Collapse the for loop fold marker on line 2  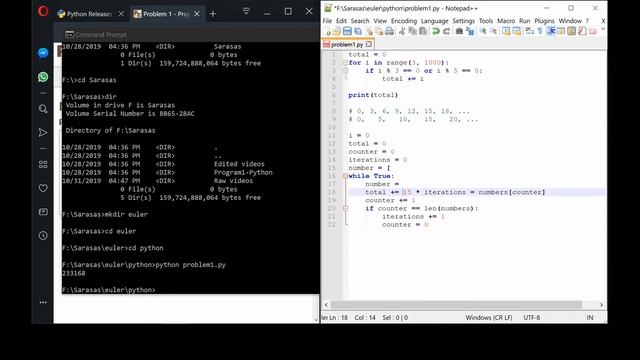coord(345,62)
